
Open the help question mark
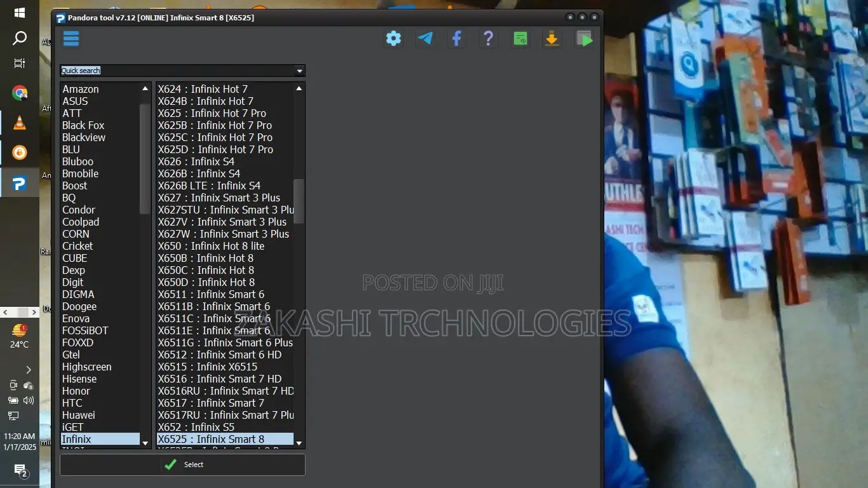pos(488,39)
